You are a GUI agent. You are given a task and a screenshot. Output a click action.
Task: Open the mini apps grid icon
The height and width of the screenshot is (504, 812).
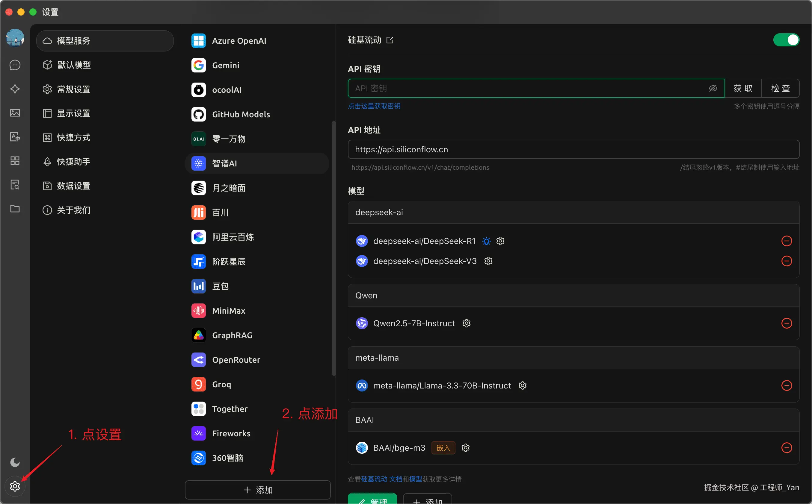point(15,161)
